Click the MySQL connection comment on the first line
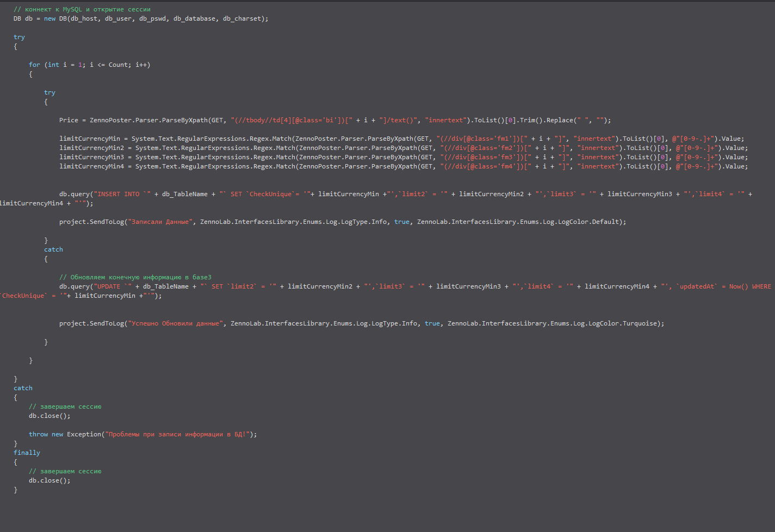The width and height of the screenshot is (775, 532). coord(82,9)
